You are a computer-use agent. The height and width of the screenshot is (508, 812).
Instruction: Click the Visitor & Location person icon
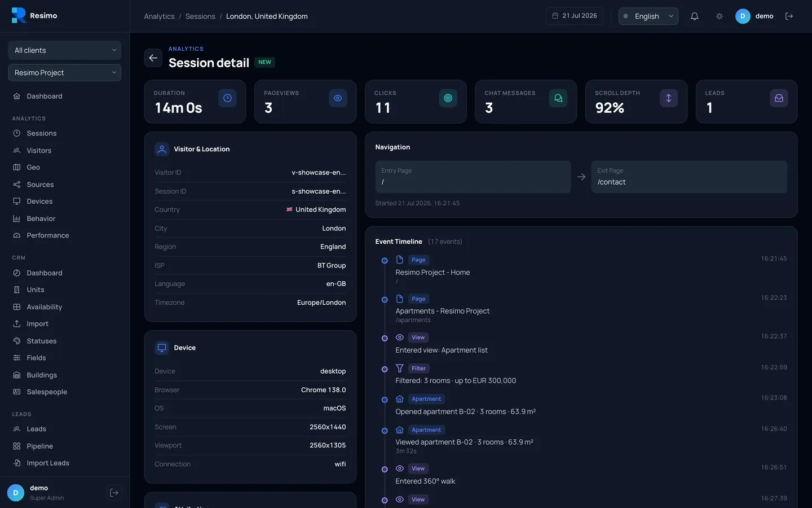coord(162,149)
